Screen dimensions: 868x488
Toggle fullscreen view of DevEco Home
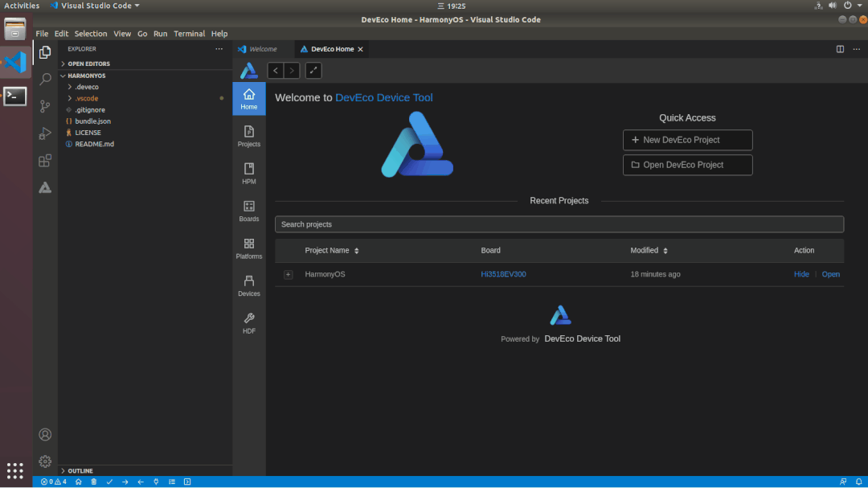[313, 71]
